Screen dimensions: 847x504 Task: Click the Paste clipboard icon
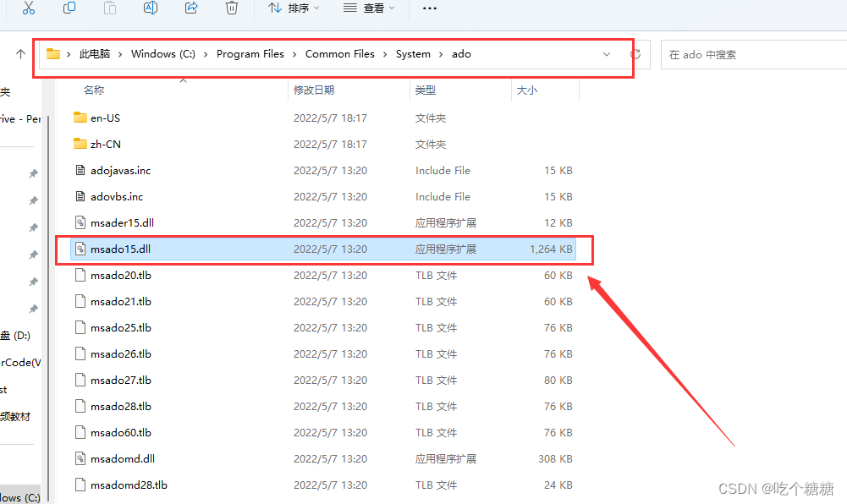(x=110, y=8)
